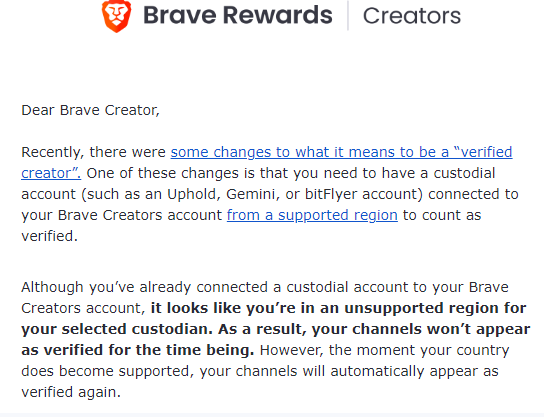Click the closing "verified again." text
Image resolution: width=544 pixels, height=417 pixels.
pos(71,392)
